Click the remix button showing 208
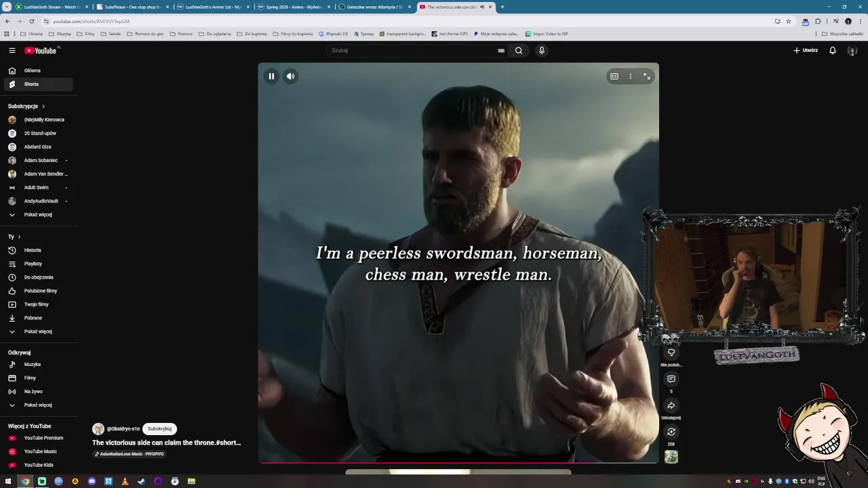 (671, 432)
